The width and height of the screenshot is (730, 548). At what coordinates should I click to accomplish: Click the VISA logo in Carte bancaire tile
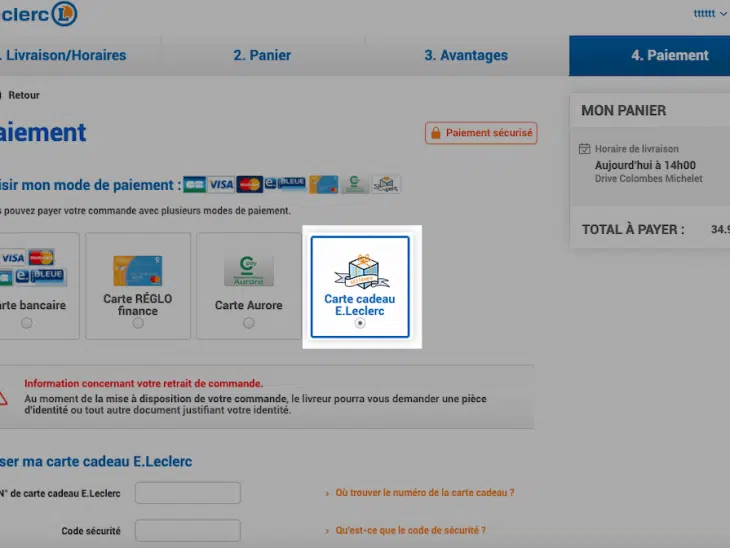[x=13, y=258]
